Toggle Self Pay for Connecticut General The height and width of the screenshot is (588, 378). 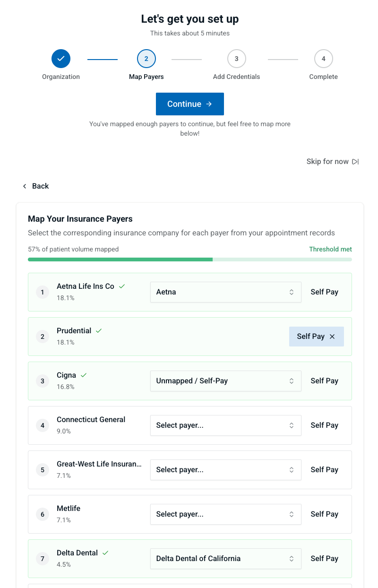[x=324, y=425]
